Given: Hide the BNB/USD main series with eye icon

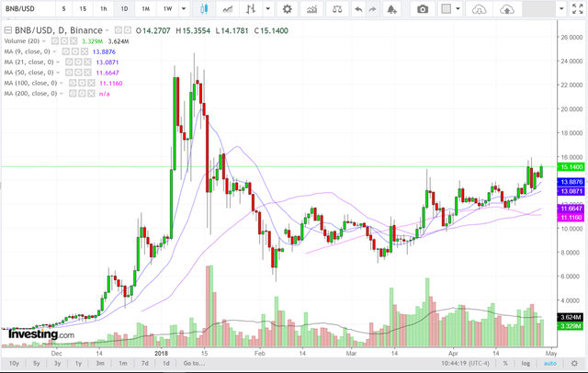Looking at the screenshot, I should (x=119, y=30).
